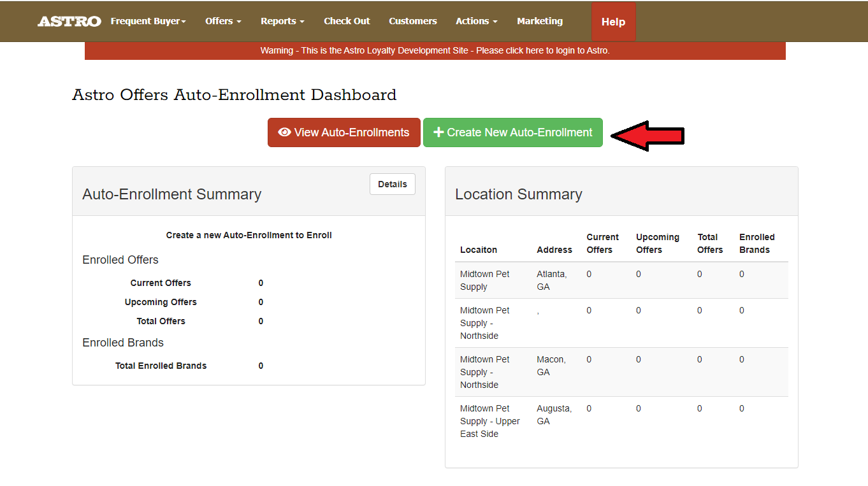Click the View Auto-Enrollments button
The image size is (868, 486).
coord(344,132)
